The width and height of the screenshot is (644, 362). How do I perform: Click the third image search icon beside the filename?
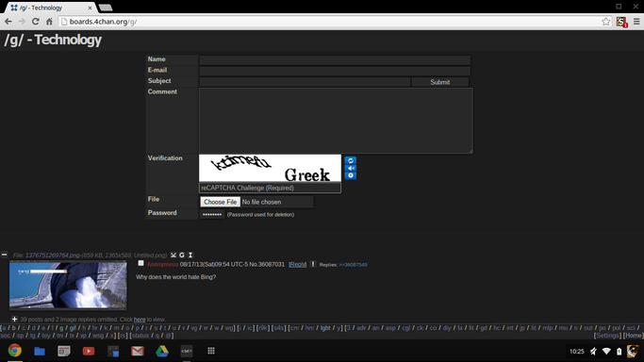tap(190, 255)
